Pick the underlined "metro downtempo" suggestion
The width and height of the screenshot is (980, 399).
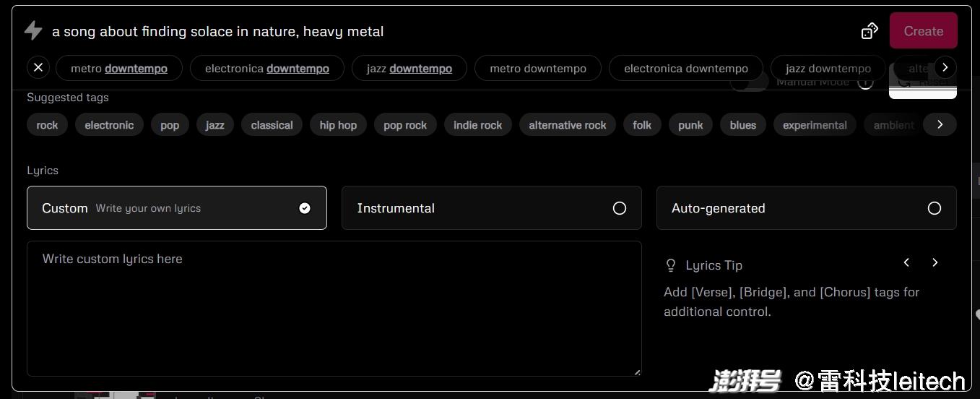click(x=118, y=69)
